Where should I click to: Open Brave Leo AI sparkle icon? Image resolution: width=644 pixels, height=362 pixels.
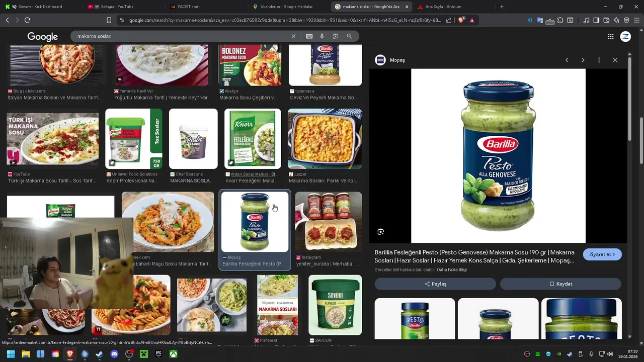pyautogui.click(x=616, y=20)
